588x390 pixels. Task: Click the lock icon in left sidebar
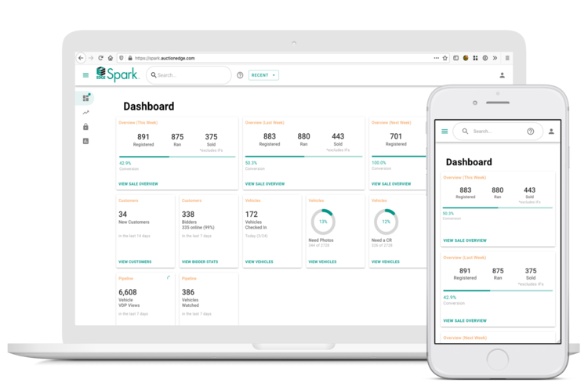85,127
